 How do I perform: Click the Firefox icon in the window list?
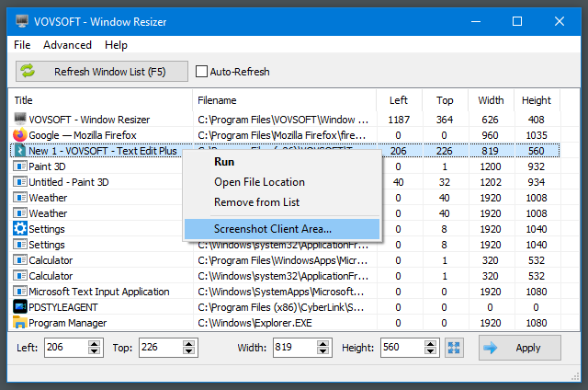point(20,134)
